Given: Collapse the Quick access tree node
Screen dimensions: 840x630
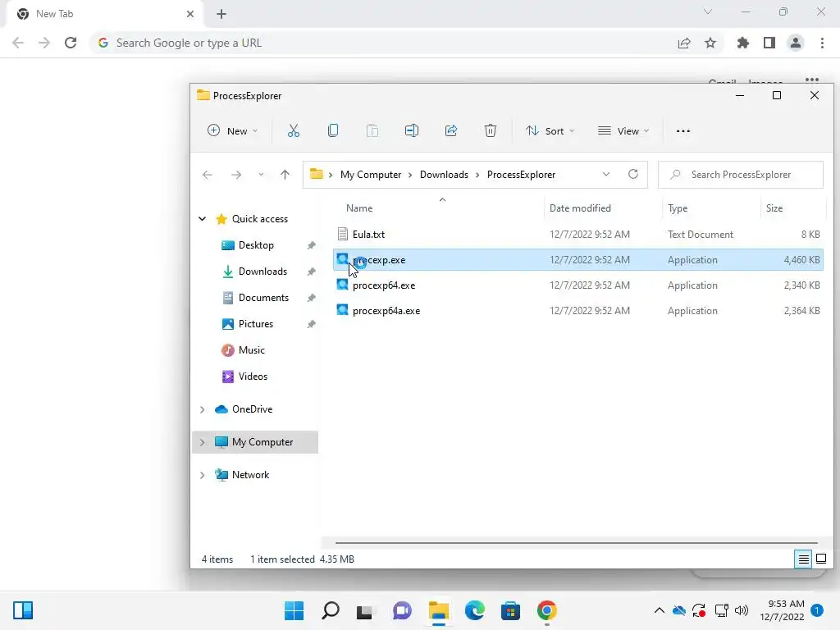Looking at the screenshot, I should [x=202, y=218].
